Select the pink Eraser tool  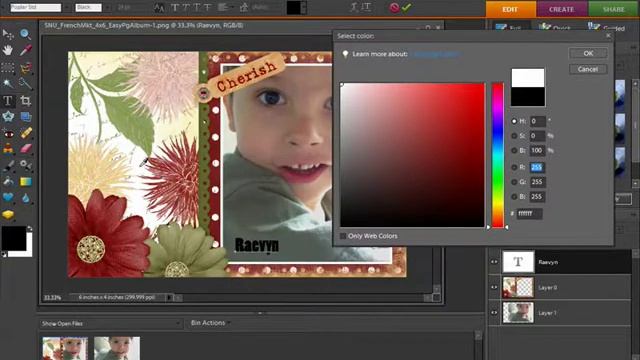25,149
